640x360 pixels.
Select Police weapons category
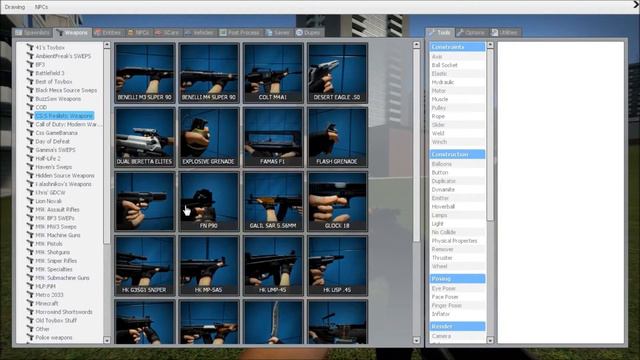pyautogui.click(x=53, y=338)
